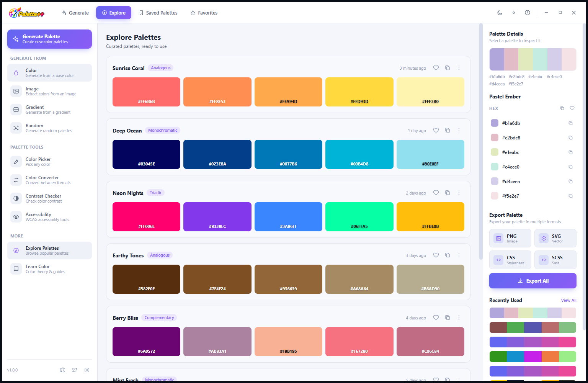Favorite the Neon Nights palette heart
Image resolution: width=588 pixels, height=383 pixels.
tap(436, 193)
